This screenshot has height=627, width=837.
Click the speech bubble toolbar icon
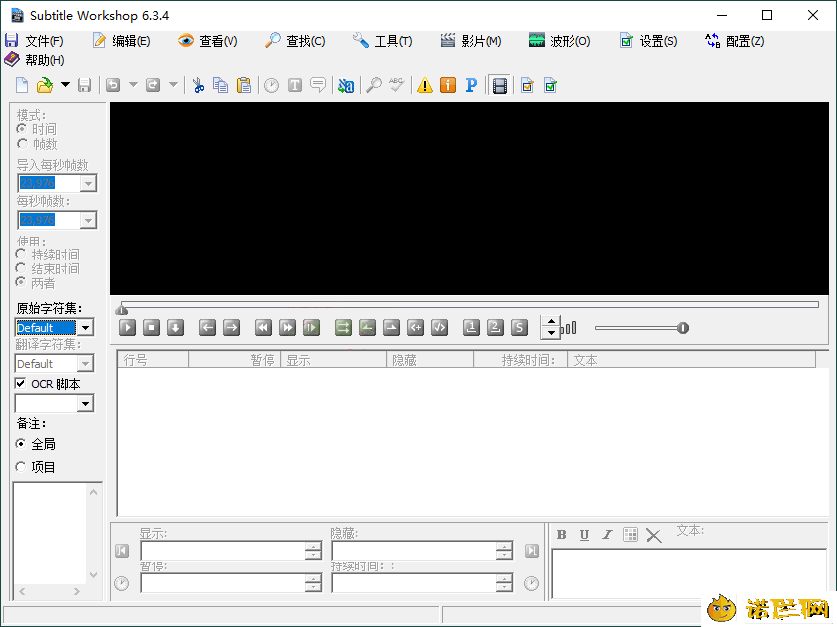pos(318,85)
